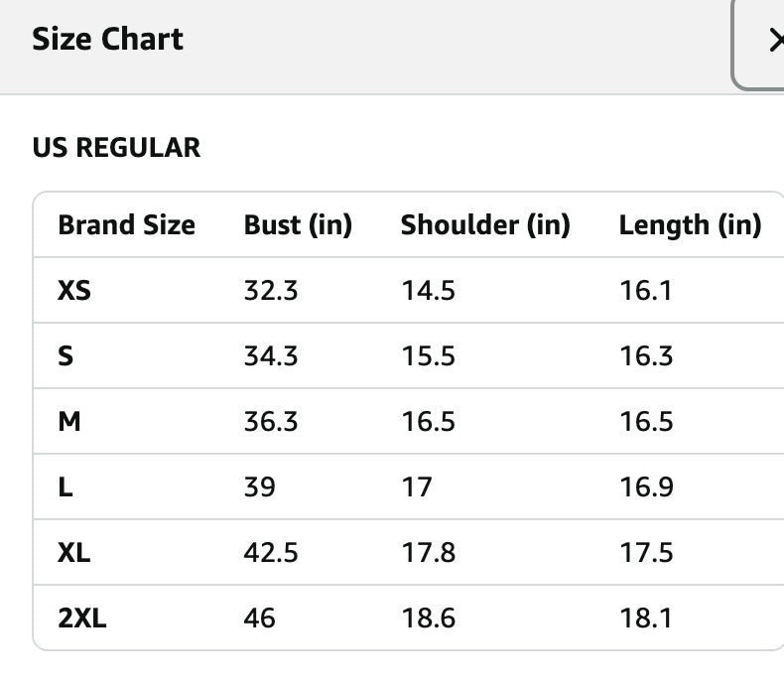
Task: Select the 15.5 shoulder value for S
Action: point(428,356)
